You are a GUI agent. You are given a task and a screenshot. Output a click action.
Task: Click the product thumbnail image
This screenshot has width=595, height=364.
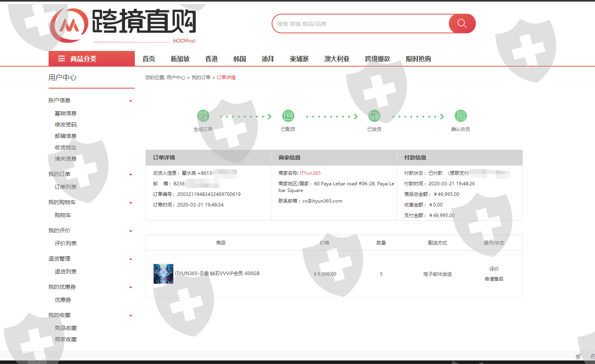click(x=163, y=274)
